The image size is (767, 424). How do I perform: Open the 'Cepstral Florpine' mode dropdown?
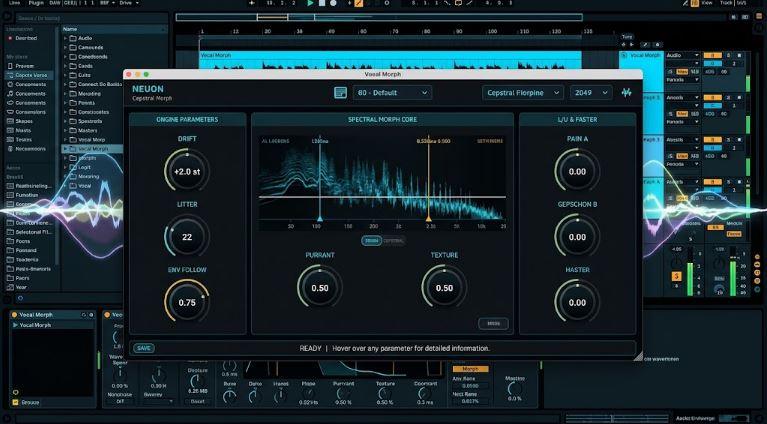pos(523,92)
